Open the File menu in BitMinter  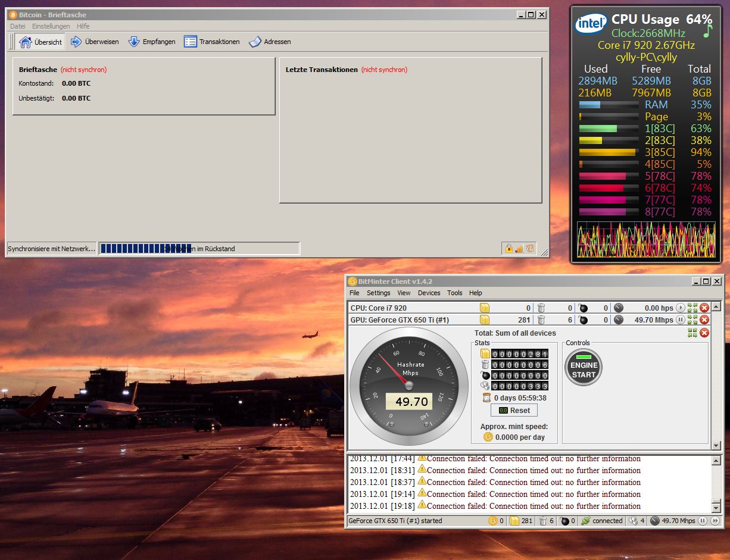coord(354,293)
